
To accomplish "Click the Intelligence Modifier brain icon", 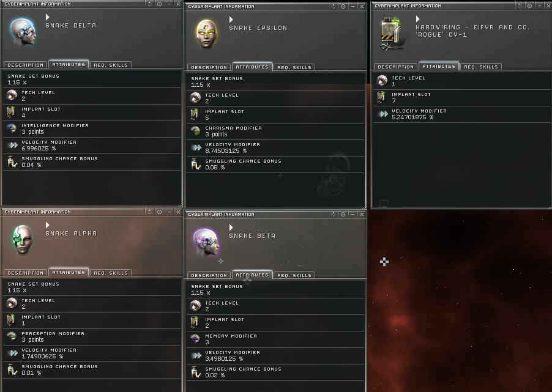I will point(12,129).
